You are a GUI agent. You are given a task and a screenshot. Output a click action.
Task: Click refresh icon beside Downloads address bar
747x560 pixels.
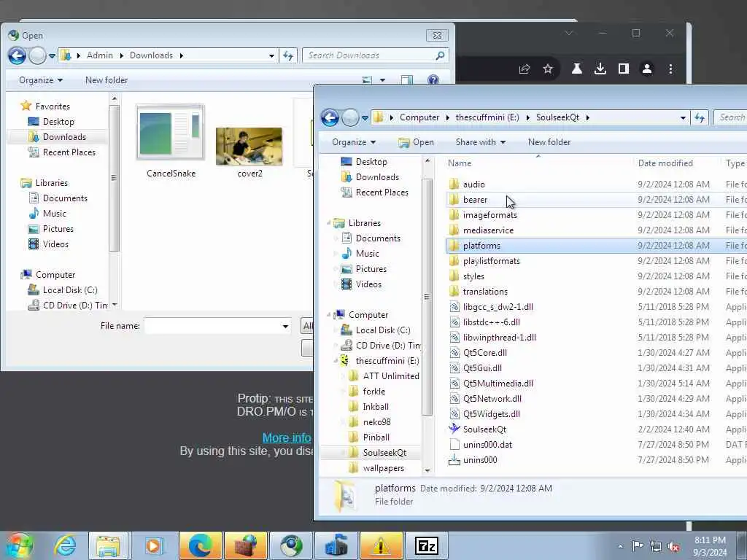(x=288, y=55)
